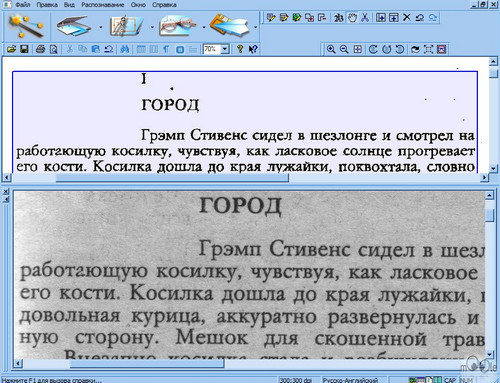
Task: Open the 70% zoom dropdown arrow
Action: [225, 49]
